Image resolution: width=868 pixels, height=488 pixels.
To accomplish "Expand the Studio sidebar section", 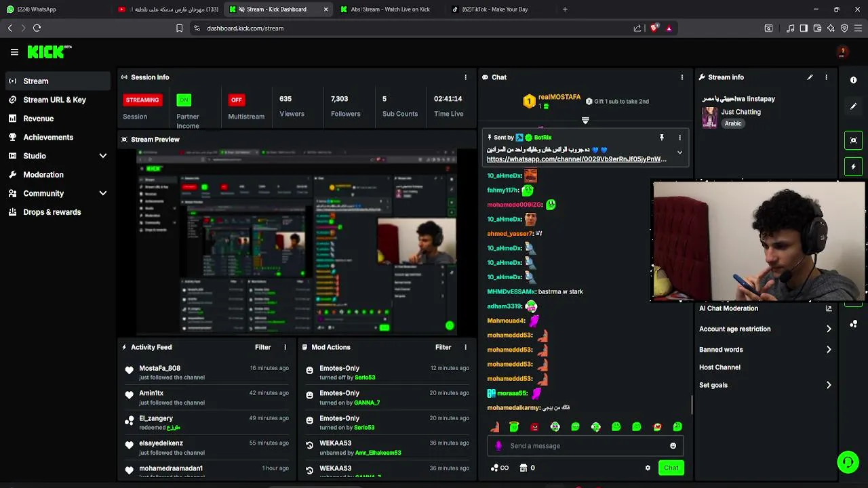I will pos(103,156).
